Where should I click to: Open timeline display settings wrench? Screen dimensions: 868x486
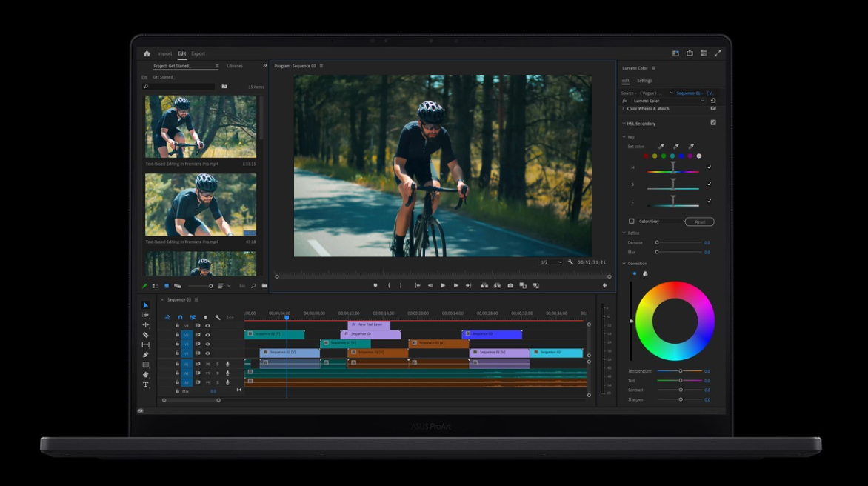218,317
